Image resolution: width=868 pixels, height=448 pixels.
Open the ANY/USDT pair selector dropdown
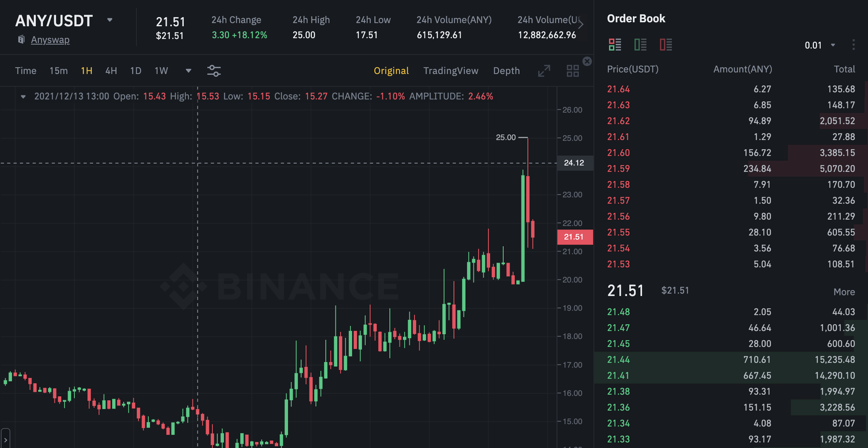pos(110,20)
